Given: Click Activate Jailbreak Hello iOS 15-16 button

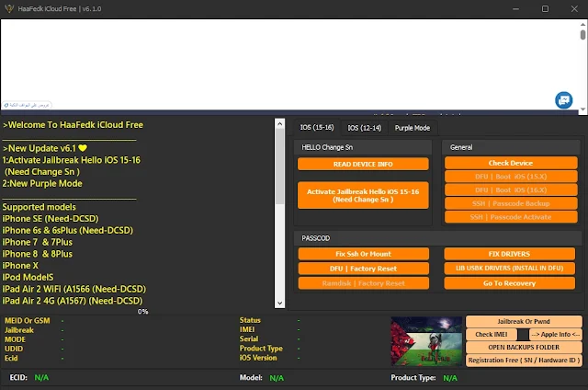Looking at the screenshot, I should [363, 195].
